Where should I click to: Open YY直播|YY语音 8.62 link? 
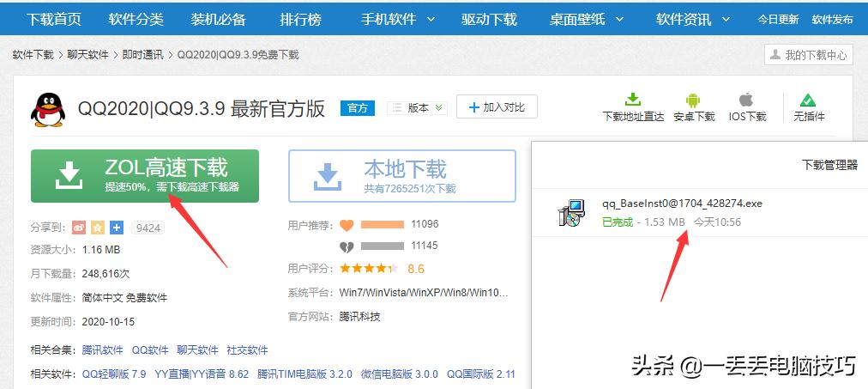(202, 374)
